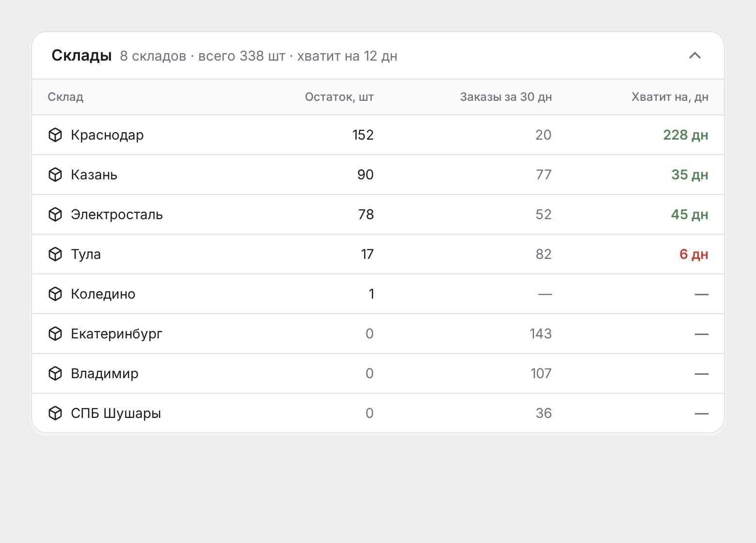The width and height of the screenshot is (756, 543).
Task: Click the box icon next to Казань
Action: click(x=55, y=175)
